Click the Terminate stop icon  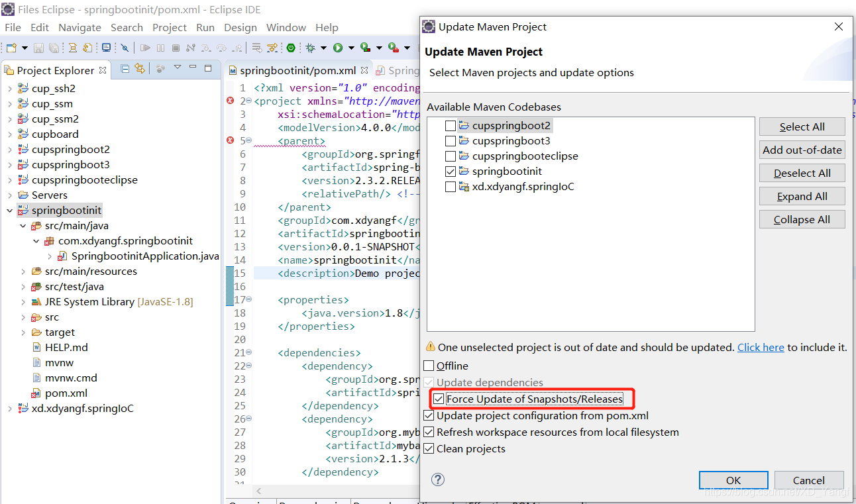tap(176, 48)
